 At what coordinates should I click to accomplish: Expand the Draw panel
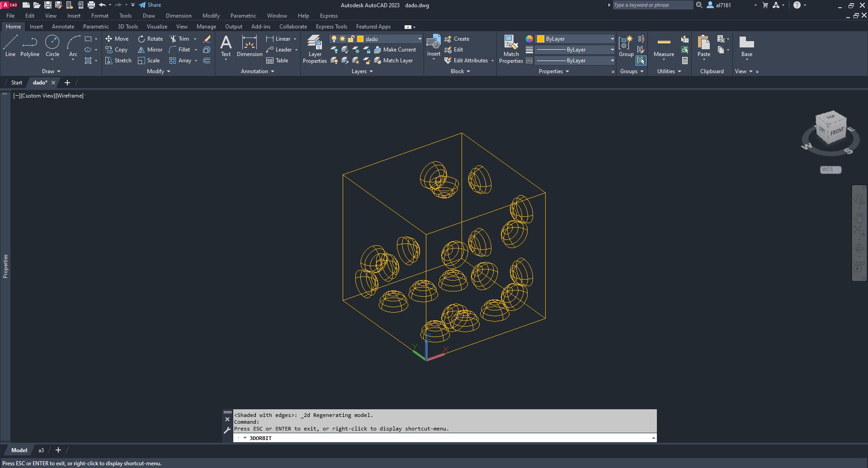(x=51, y=71)
